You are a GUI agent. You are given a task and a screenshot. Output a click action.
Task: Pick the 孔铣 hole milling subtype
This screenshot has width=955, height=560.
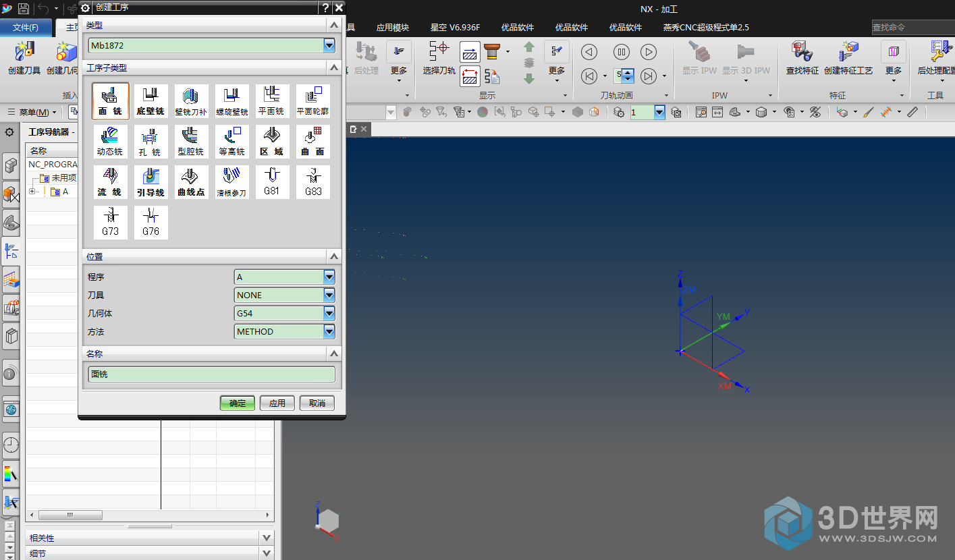(x=151, y=142)
